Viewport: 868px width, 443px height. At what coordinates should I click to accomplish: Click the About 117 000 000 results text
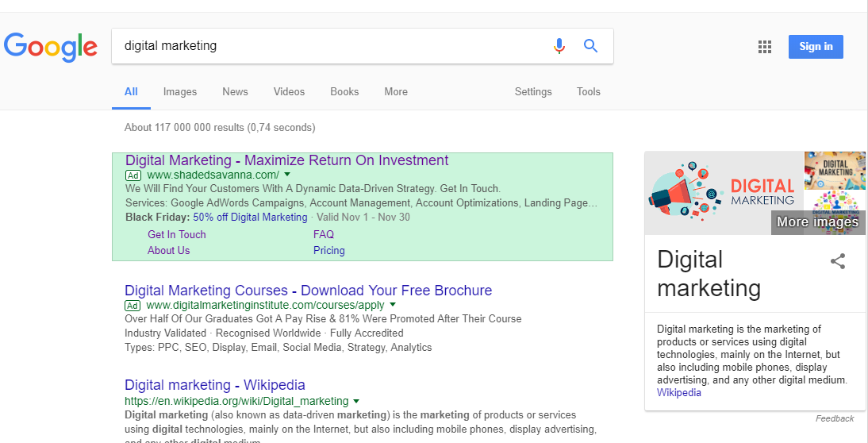(220, 127)
